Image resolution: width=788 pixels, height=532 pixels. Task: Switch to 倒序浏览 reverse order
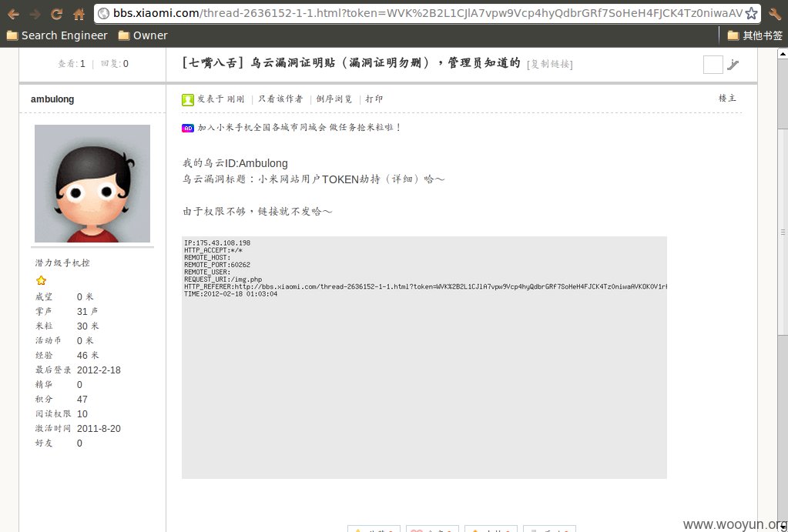click(334, 99)
